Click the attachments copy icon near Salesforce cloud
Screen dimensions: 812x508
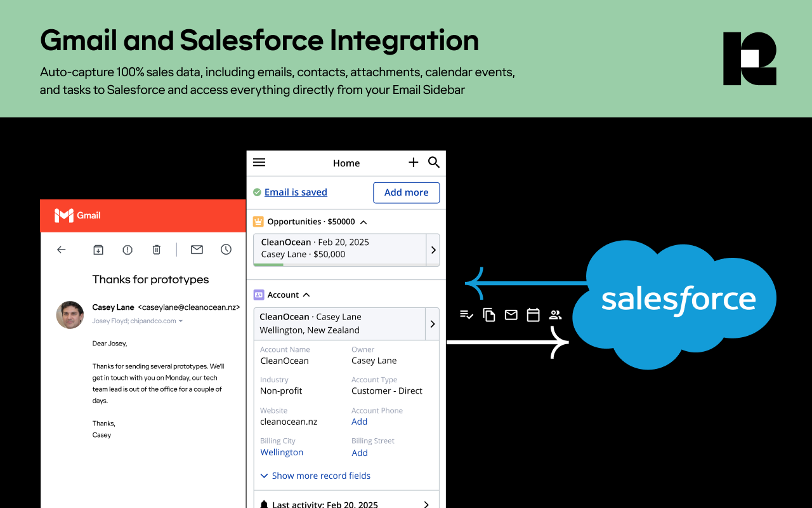(488, 314)
